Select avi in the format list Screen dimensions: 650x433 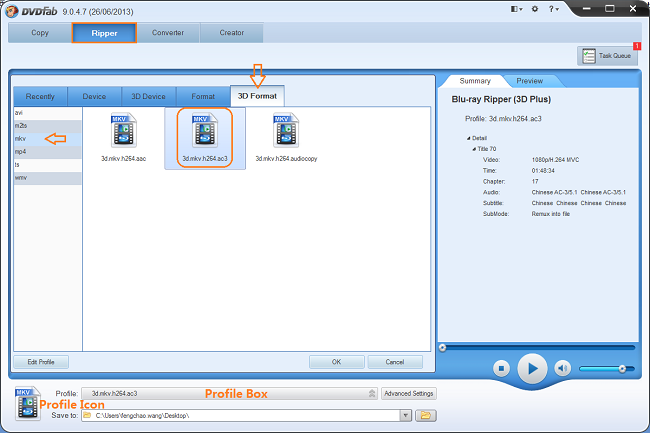pyautogui.click(x=48, y=113)
